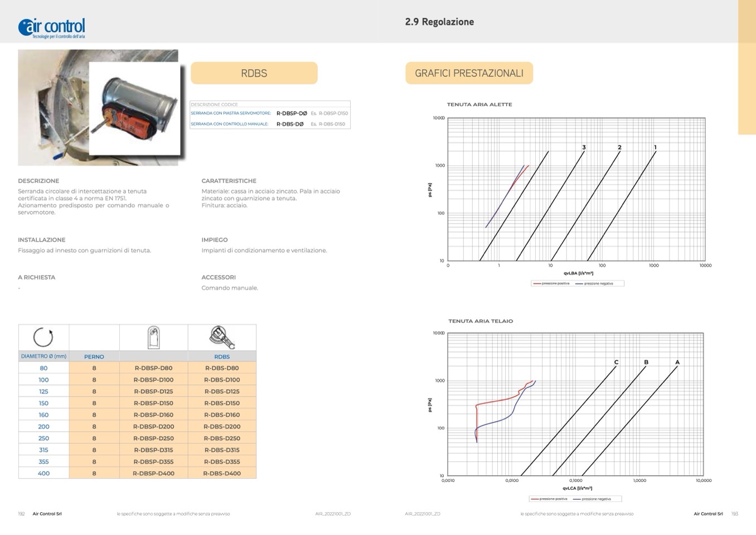Click the GRAFICI PRESTAZIONALI banner

coord(469,73)
